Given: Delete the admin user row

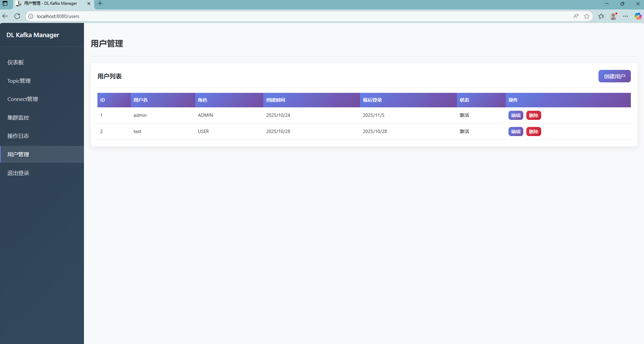Looking at the screenshot, I should click(x=533, y=115).
